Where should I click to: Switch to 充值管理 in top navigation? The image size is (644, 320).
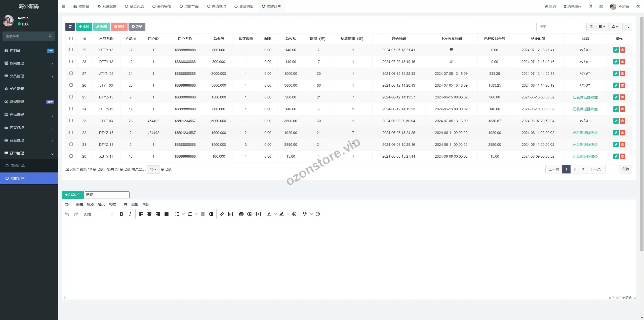click(x=216, y=6)
